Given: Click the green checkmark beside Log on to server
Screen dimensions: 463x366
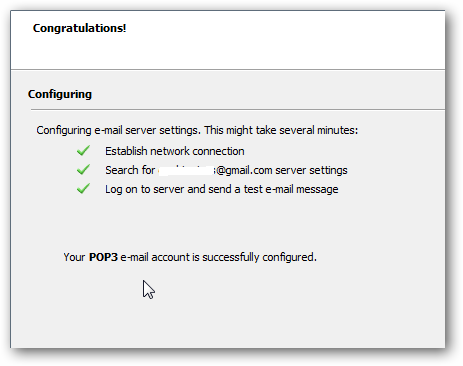Looking at the screenshot, I should 83,189.
